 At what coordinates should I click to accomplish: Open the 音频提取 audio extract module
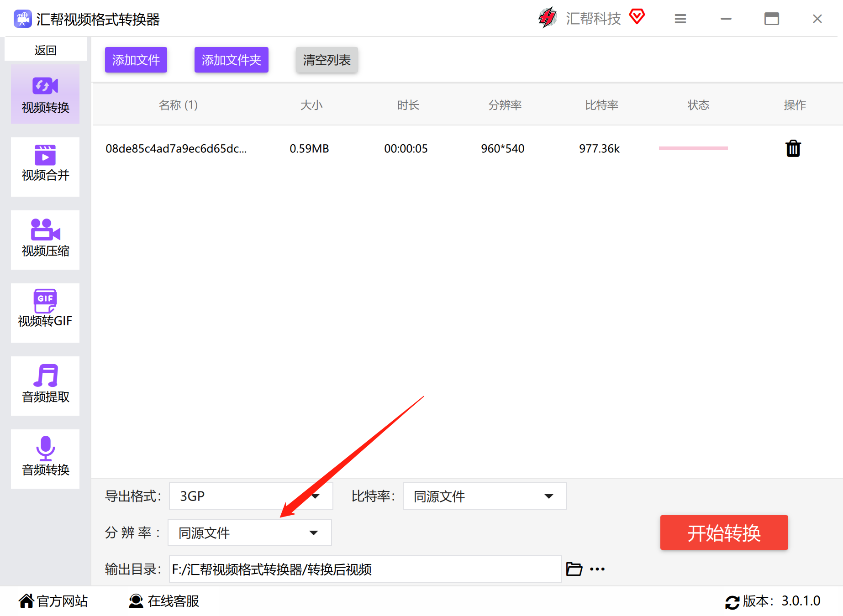pyautogui.click(x=45, y=386)
